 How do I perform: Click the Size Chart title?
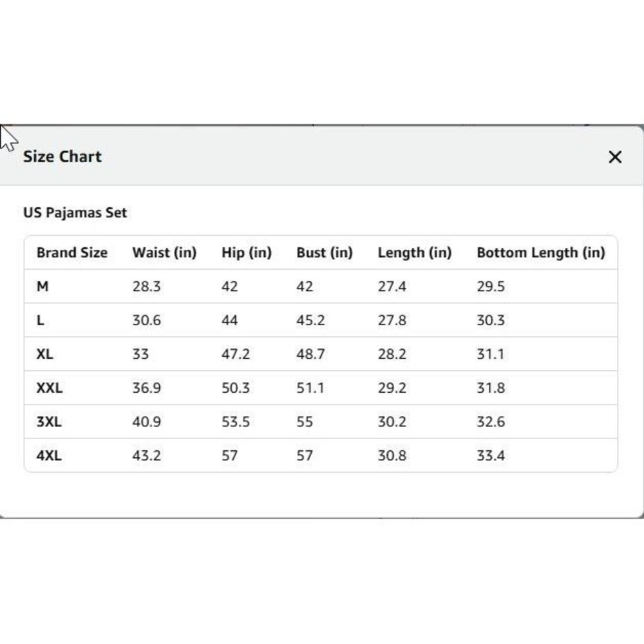[x=62, y=156]
